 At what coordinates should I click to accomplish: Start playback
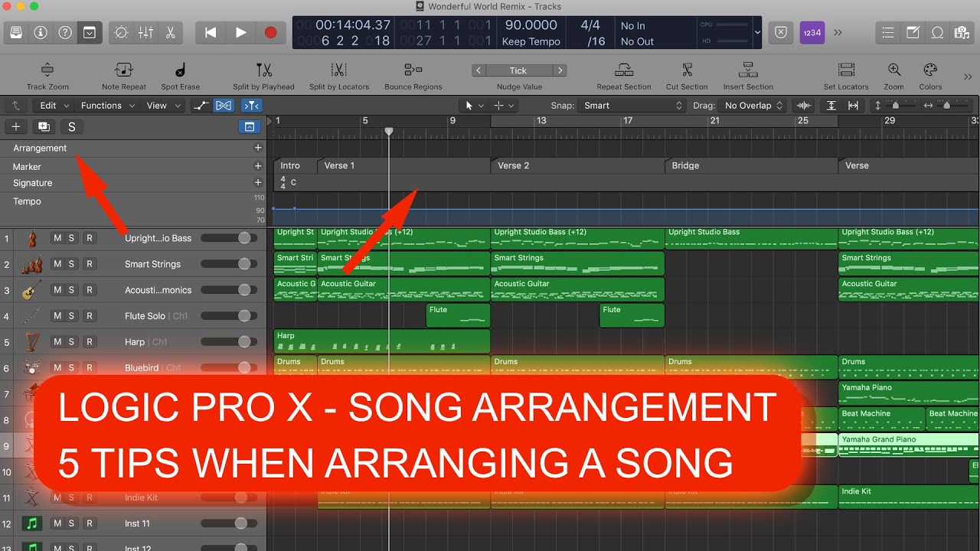pos(240,33)
